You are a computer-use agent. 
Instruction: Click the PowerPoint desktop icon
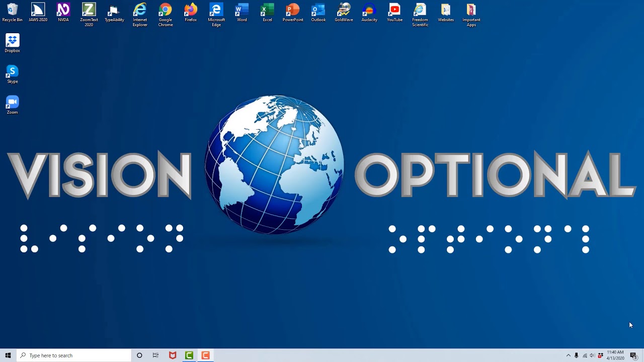tap(293, 13)
